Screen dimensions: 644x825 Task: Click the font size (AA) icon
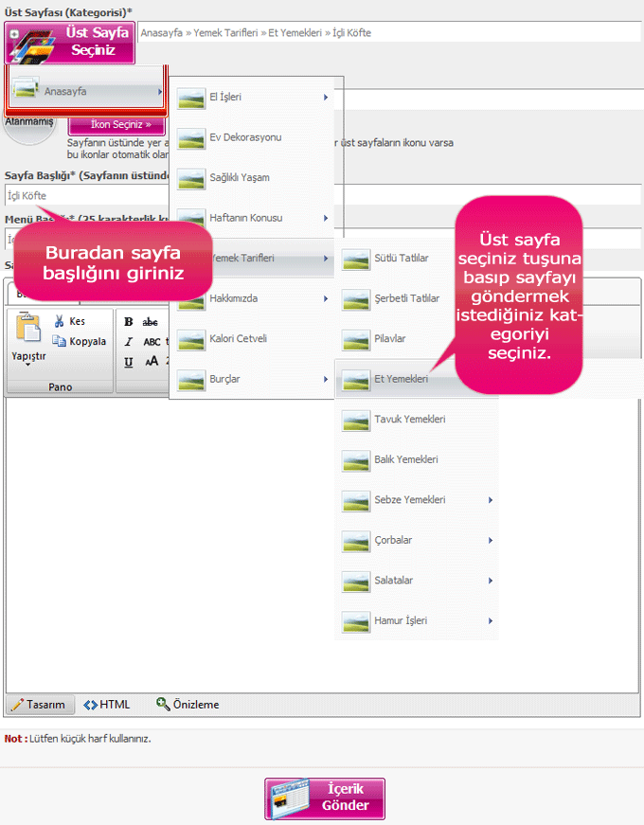[x=152, y=362]
